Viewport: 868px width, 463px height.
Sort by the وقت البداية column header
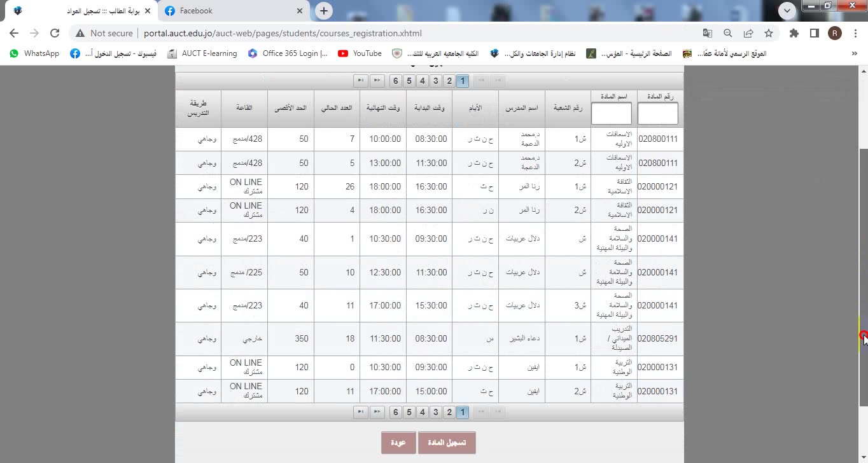pyautogui.click(x=430, y=108)
